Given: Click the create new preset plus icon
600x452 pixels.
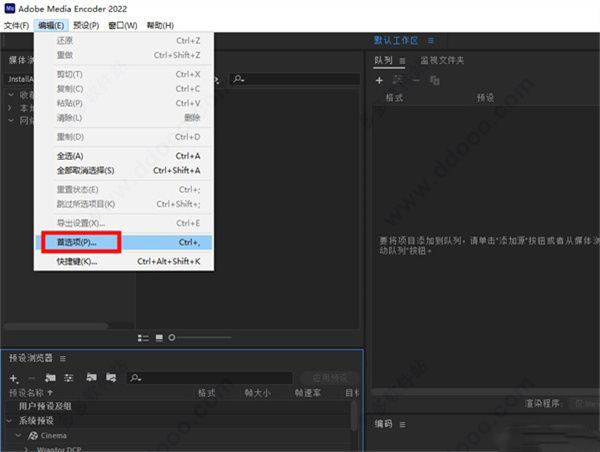Looking at the screenshot, I should (14, 378).
